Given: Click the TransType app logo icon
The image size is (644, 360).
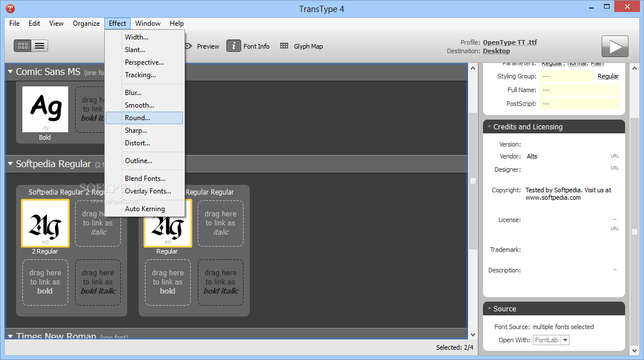Looking at the screenshot, I should [10, 8].
